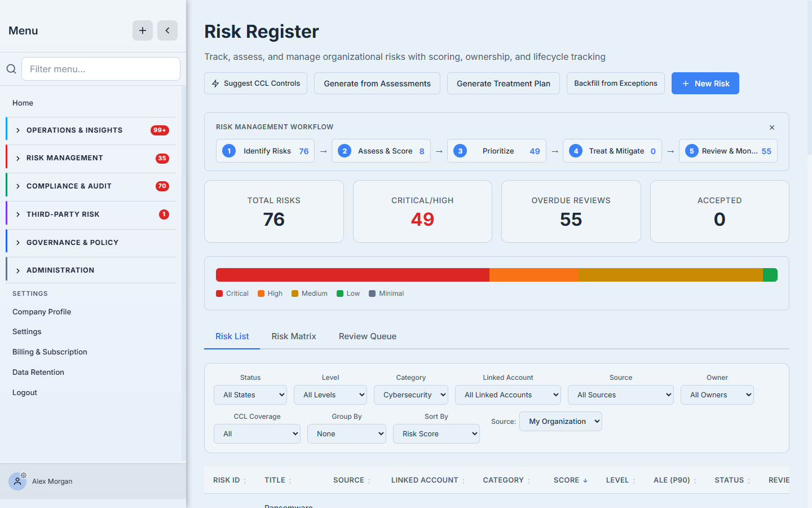Click the step 4 circle in workflow
Viewport: 812px width, 508px height.
pyautogui.click(x=576, y=151)
